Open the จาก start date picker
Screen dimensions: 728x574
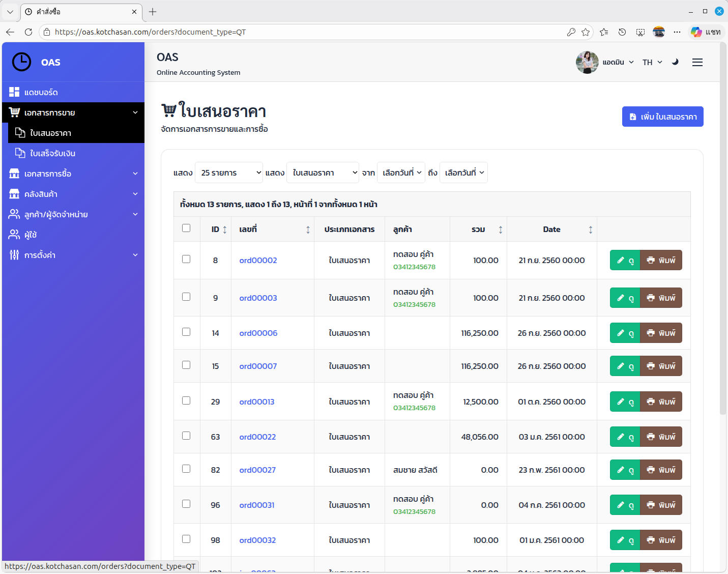pos(401,173)
